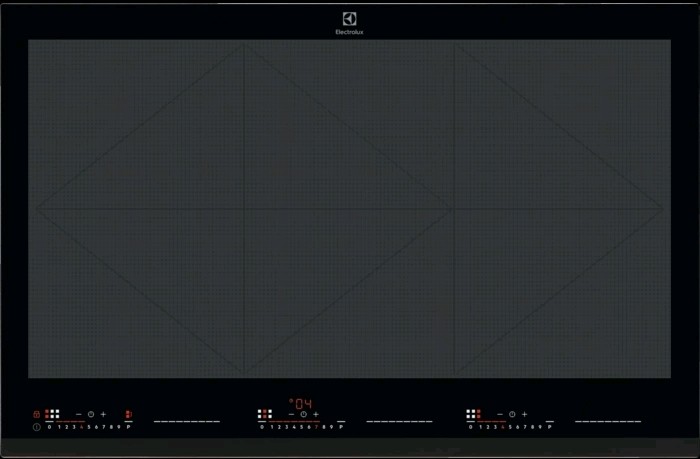Tap the main power on/off symbol

[37, 427]
